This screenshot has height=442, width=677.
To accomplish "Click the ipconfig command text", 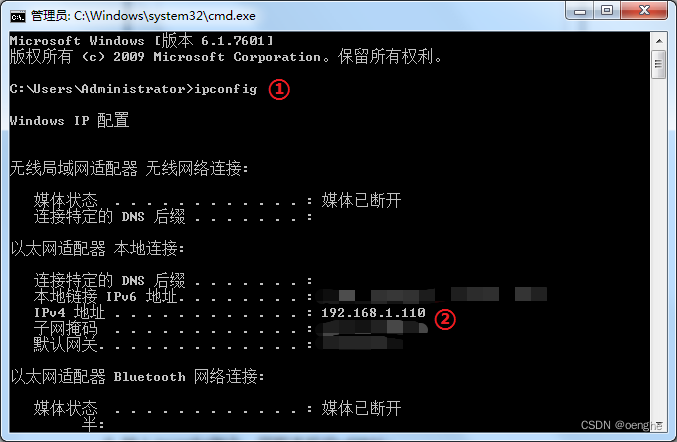I will [225, 89].
